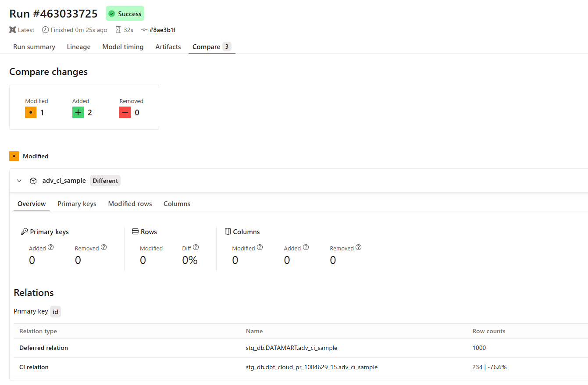Click the columns icon next to Columns heading
Viewport: 588px width, 385px height.
click(228, 232)
